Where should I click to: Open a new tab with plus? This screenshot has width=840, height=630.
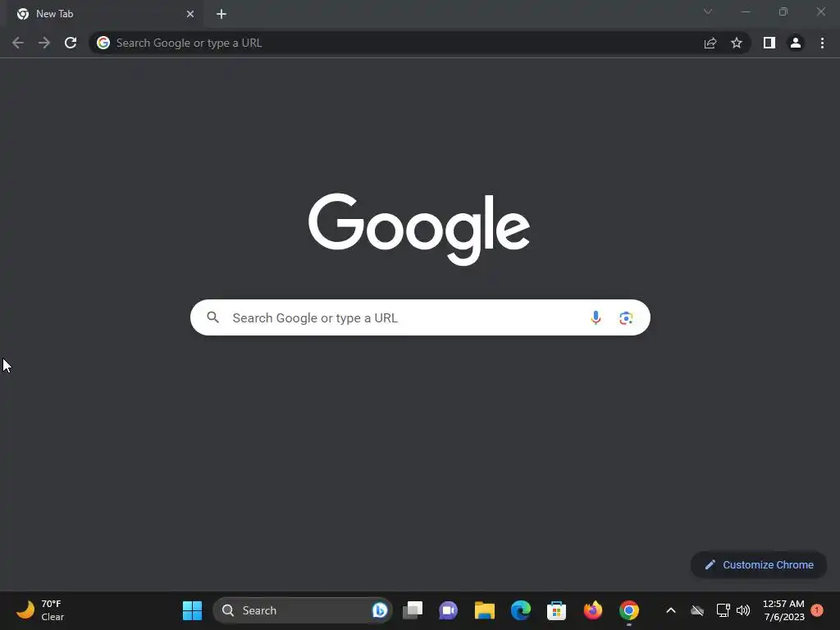click(221, 14)
